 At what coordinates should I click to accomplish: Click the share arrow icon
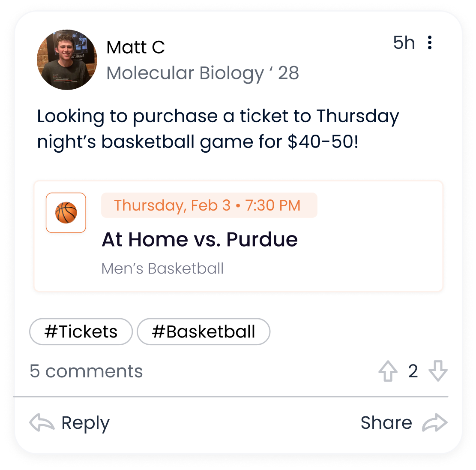pos(435,422)
